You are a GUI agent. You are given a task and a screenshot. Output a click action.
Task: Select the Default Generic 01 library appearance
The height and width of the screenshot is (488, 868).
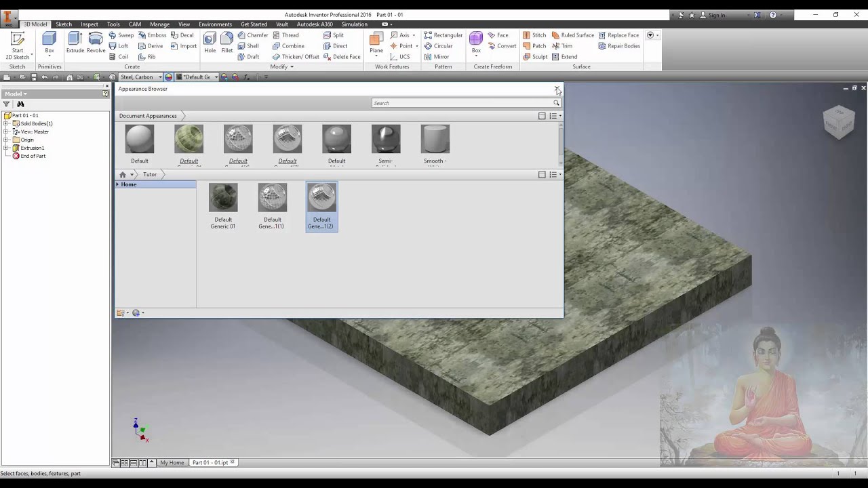[223, 207]
